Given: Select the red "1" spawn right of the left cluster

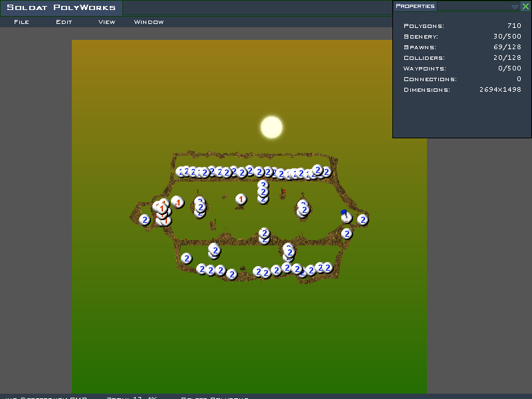Looking at the screenshot, I should click(x=178, y=201).
